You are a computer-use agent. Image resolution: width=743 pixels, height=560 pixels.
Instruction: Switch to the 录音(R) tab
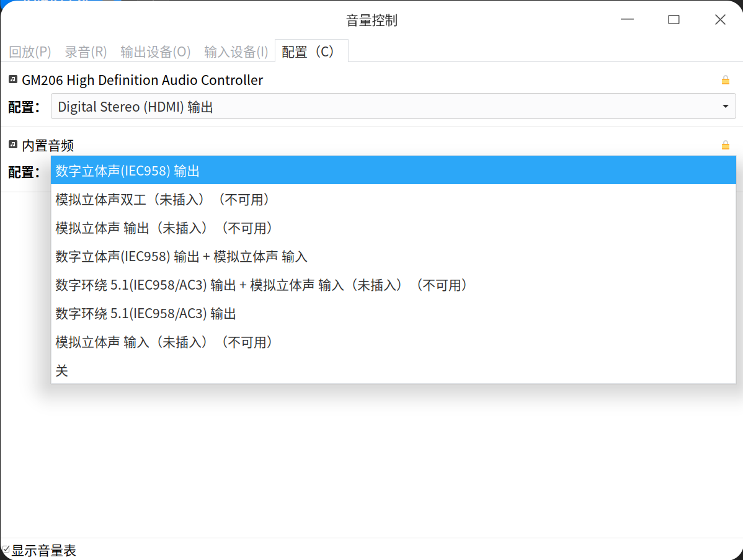click(x=86, y=51)
